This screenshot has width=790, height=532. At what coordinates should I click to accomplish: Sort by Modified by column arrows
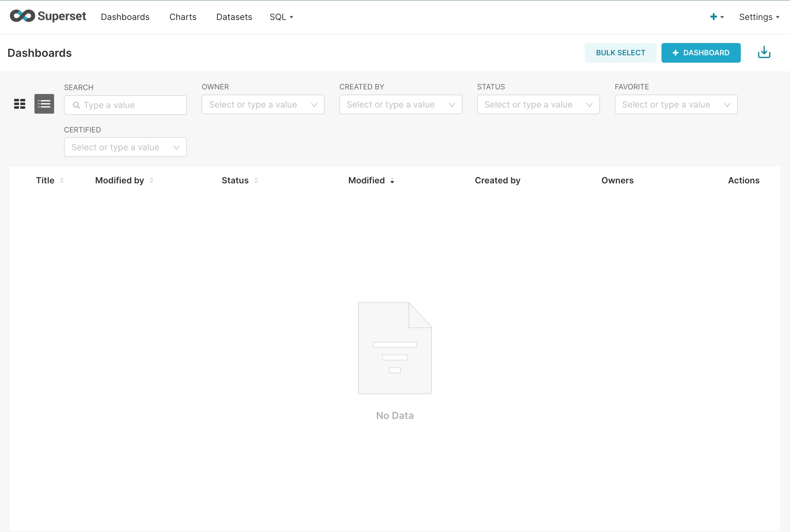(152, 181)
